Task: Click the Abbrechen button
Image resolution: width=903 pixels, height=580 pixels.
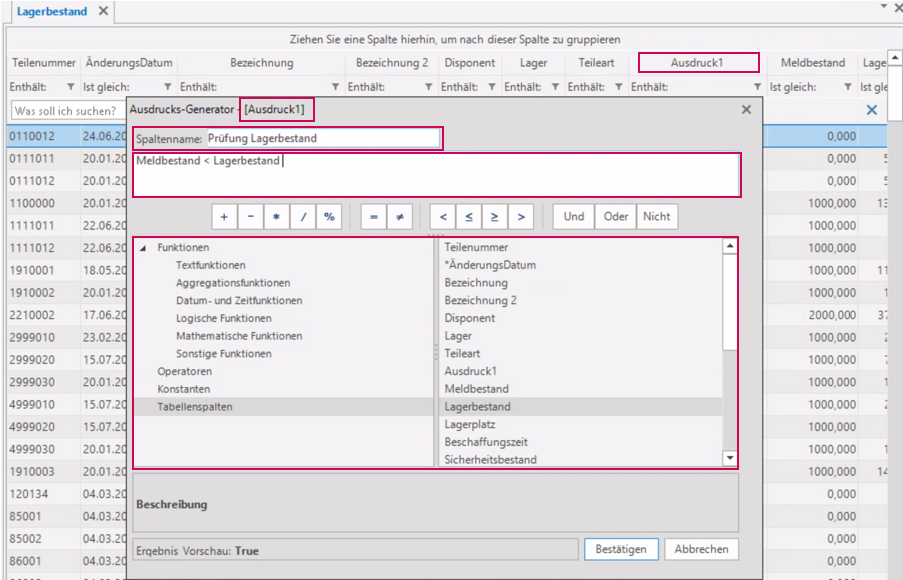Action: tap(701, 549)
